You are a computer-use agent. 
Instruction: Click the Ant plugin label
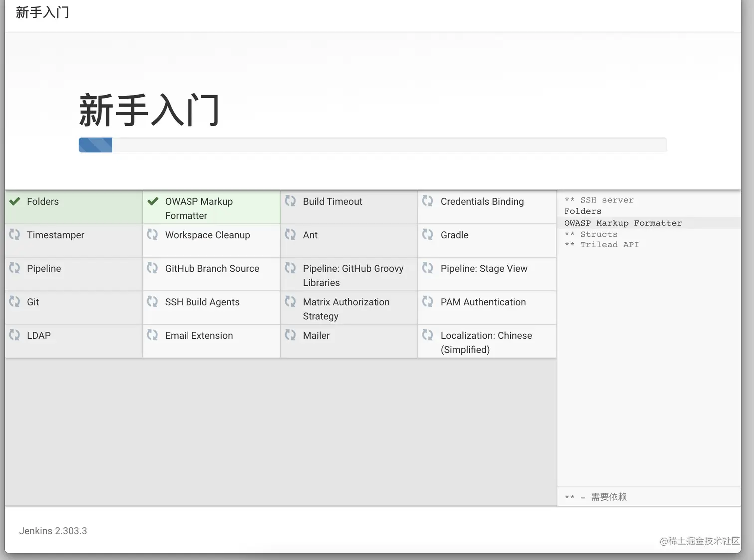tap(310, 235)
